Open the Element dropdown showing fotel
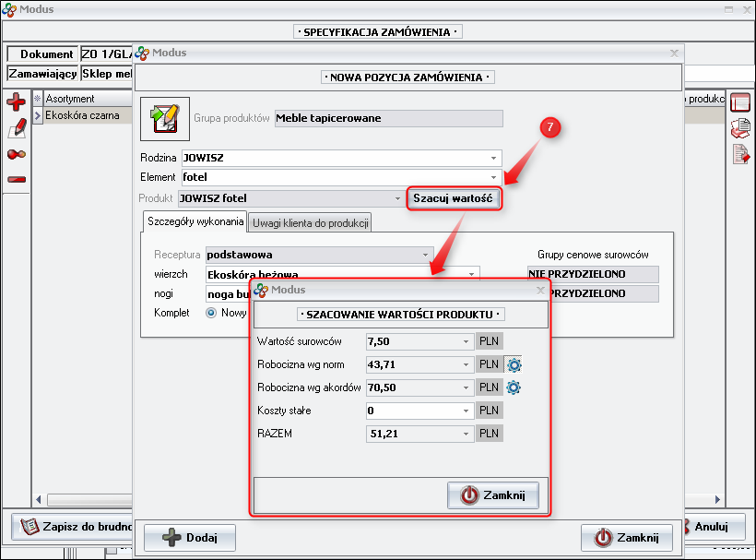The height and width of the screenshot is (560, 756). click(494, 176)
